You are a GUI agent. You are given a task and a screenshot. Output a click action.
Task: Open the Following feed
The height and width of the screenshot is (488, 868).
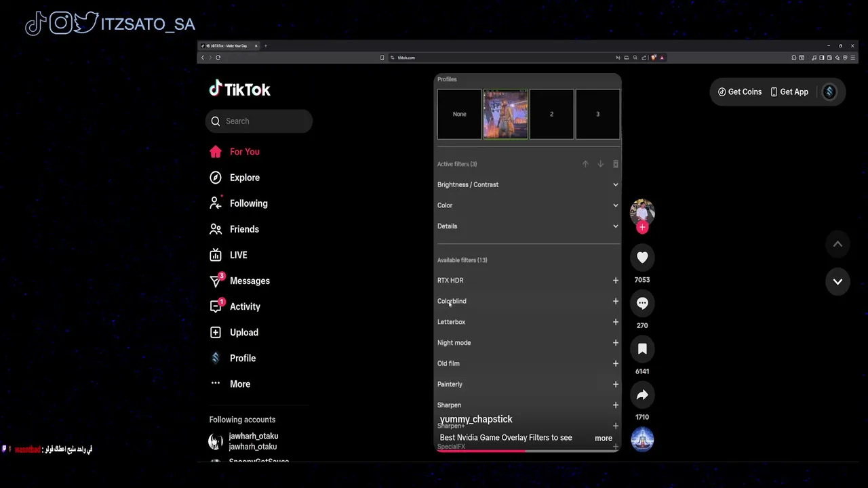pos(239,203)
